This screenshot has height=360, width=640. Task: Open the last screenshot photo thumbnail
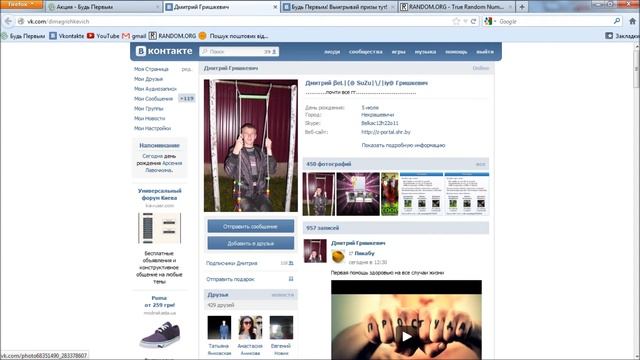pos(467,194)
